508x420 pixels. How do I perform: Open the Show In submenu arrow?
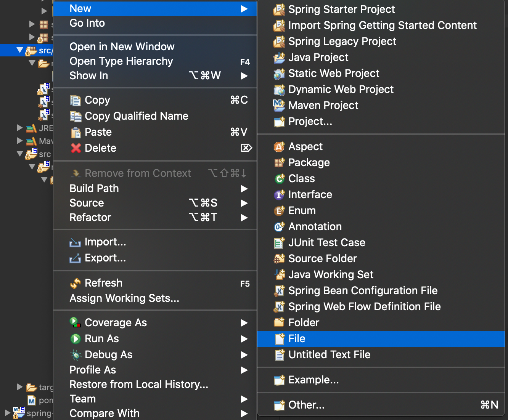(x=244, y=76)
